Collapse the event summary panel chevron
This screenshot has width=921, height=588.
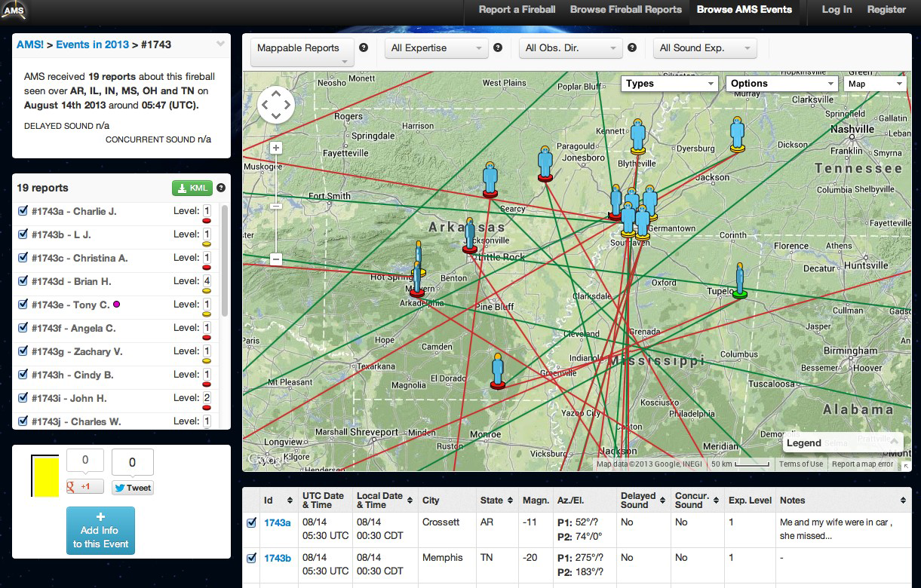[220, 44]
